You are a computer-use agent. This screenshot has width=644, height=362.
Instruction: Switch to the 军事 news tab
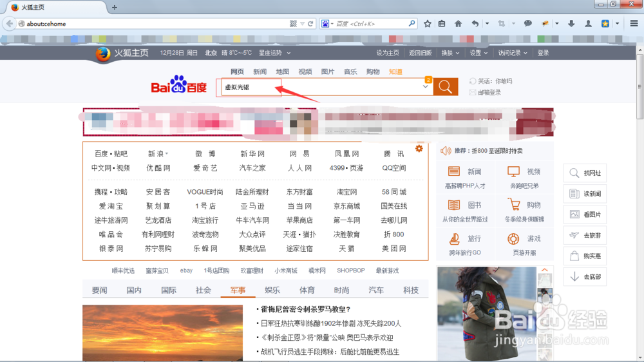point(238,290)
